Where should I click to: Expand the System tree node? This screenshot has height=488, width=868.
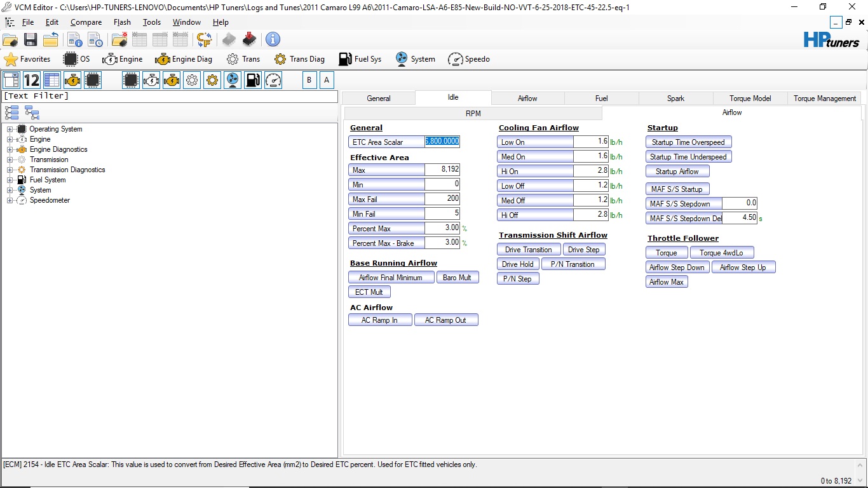click(x=10, y=190)
